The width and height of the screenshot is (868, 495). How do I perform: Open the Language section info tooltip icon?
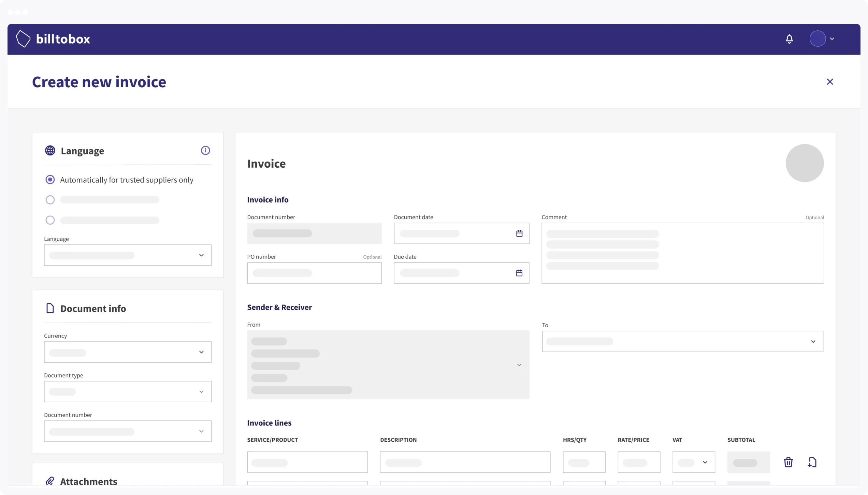[205, 150]
